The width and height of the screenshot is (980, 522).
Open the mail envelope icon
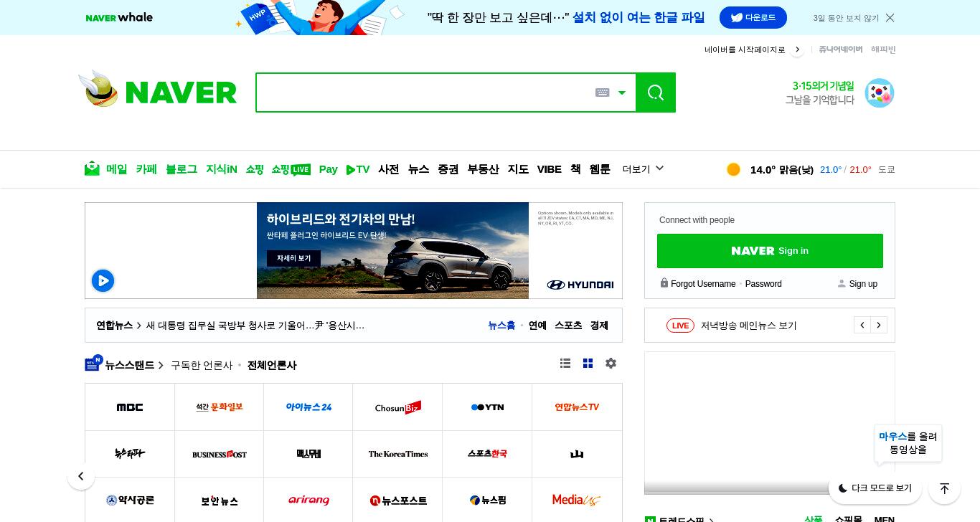tap(92, 169)
